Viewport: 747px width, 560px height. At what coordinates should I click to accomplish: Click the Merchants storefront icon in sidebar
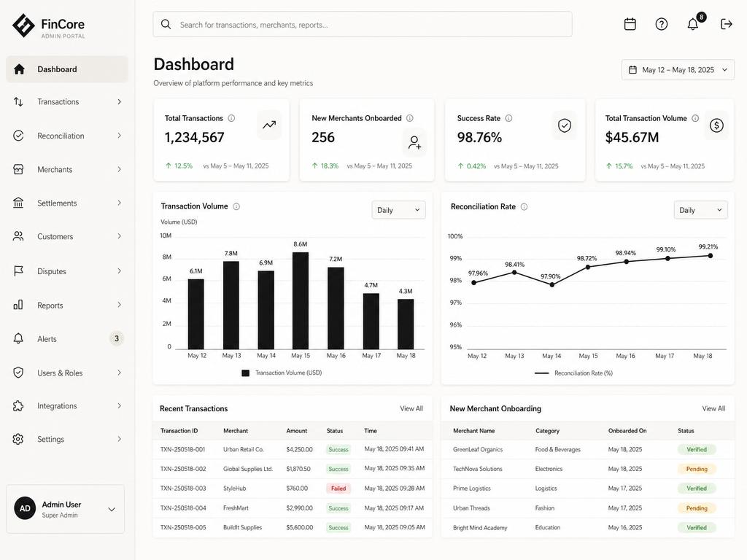pyautogui.click(x=18, y=169)
